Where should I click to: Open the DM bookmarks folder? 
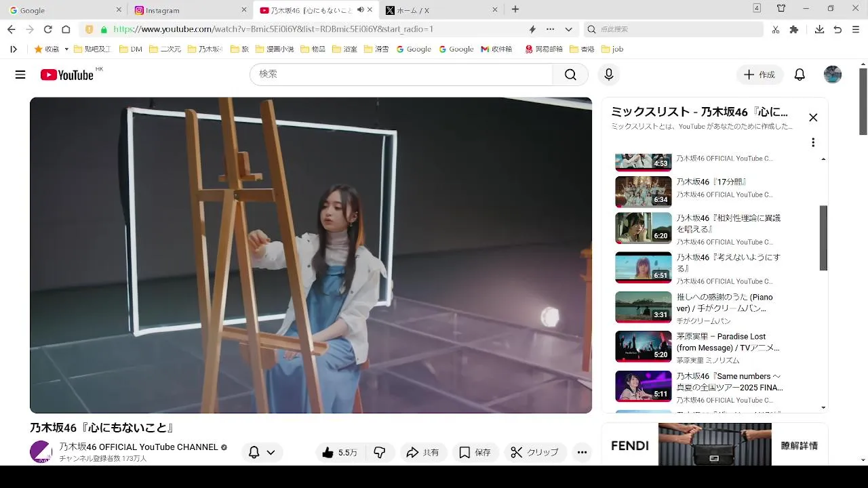point(130,49)
